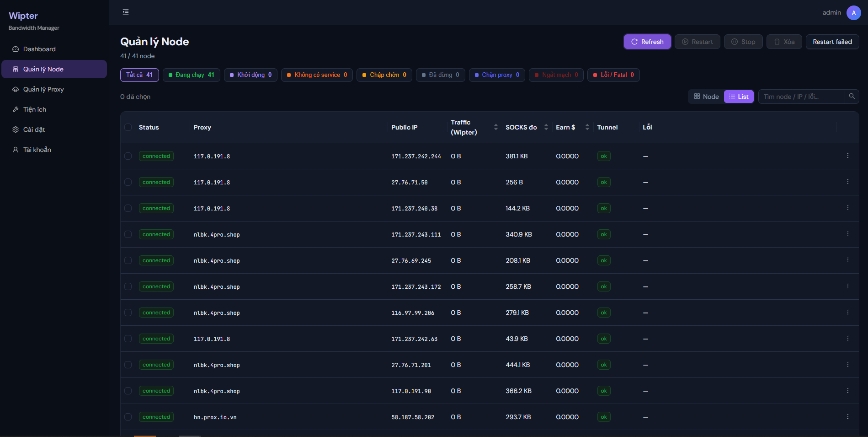Filter by Đang chạy status
The width and height of the screenshot is (868, 437).
[192, 75]
